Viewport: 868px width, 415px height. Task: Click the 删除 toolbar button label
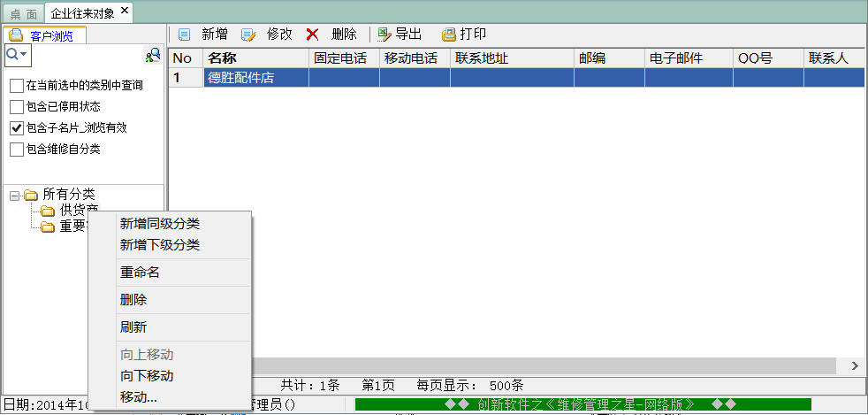click(345, 35)
